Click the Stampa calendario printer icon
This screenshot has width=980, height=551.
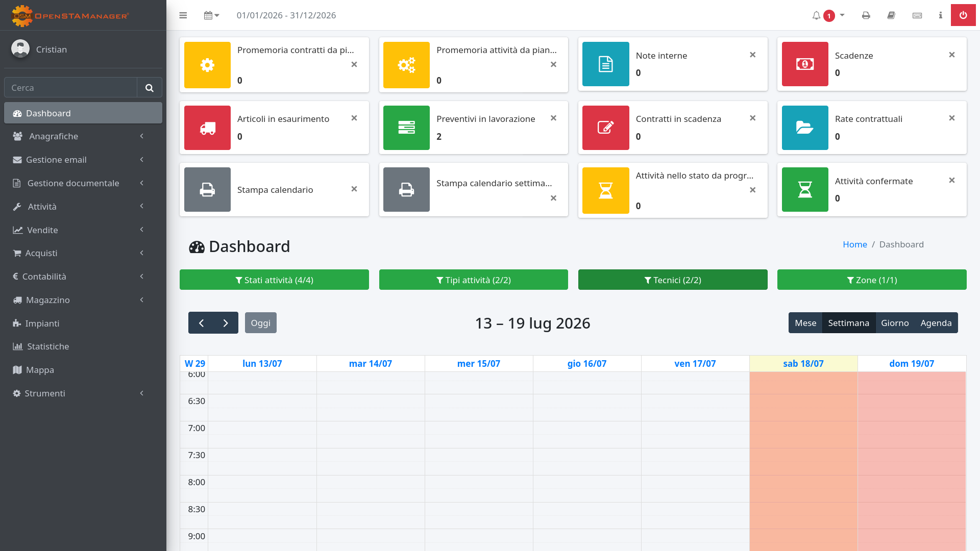207,189
